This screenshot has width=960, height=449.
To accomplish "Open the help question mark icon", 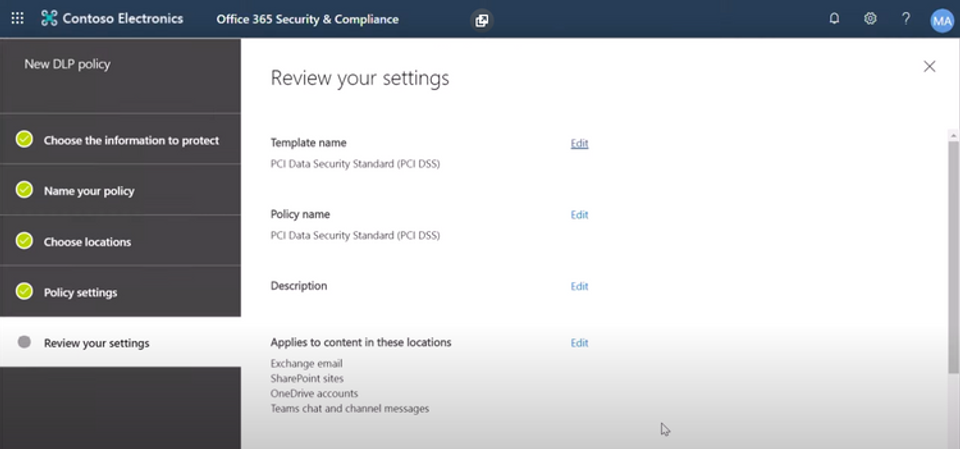I will tap(906, 18).
